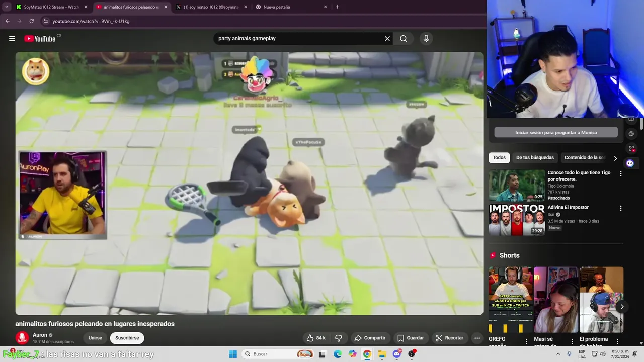Open the Auron channel avatar
Screen dimensions: 644x362
(x=22, y=338)
